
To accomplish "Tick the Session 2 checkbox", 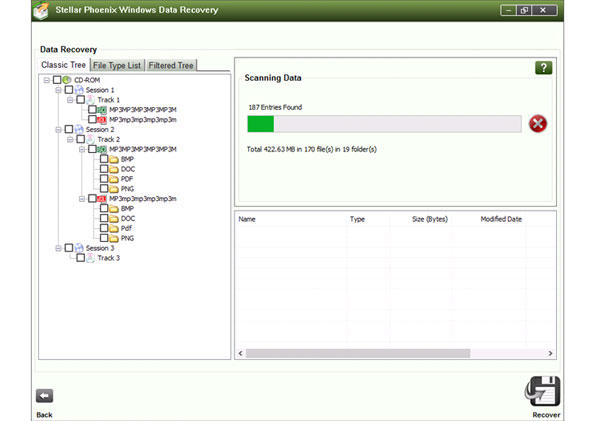I will tap(69, 129).
